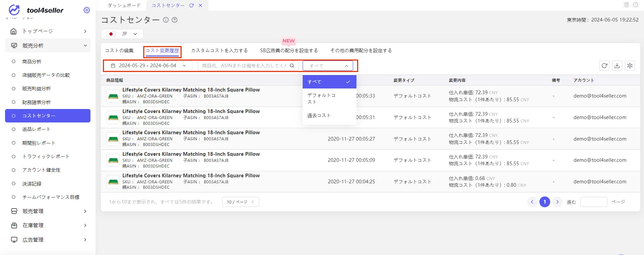Close the コストセンター tab
644x255 pixels.
point(200,5)
